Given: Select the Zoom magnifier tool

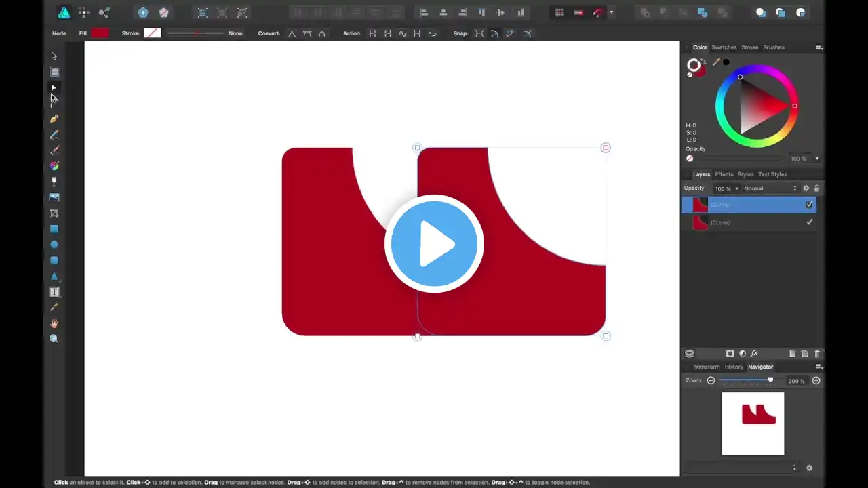Looking at the screenshot, I should (54, 339).
